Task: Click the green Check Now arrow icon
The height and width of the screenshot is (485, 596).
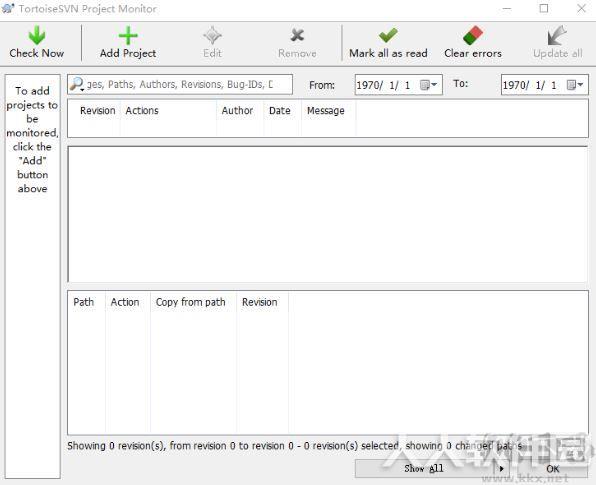Action: pos(37,35)
